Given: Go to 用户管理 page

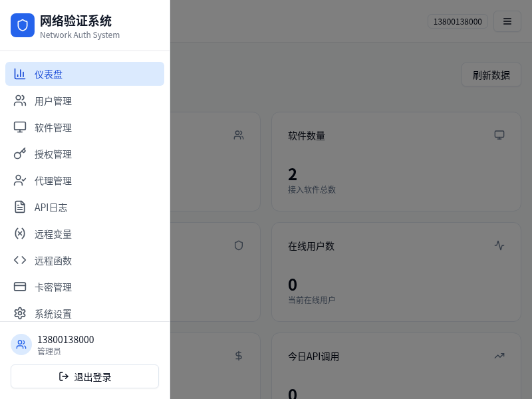Looking at the screenshot, I should tap(85, 101).
